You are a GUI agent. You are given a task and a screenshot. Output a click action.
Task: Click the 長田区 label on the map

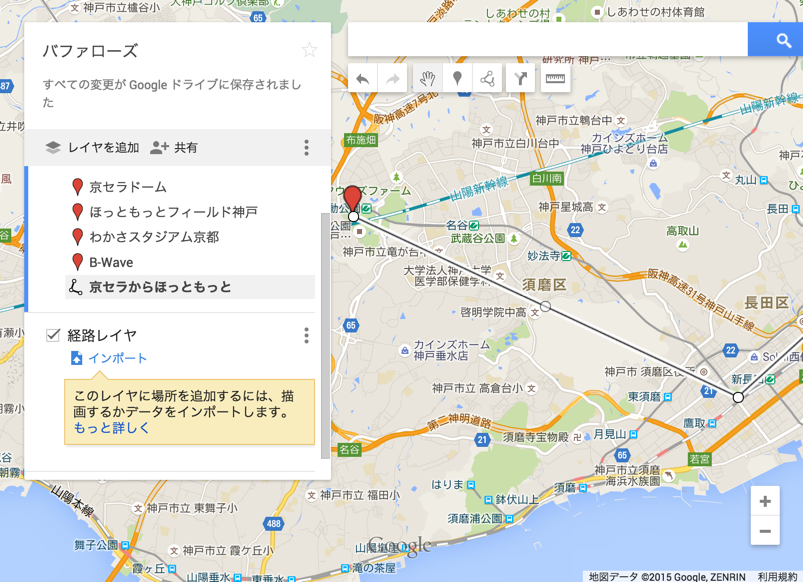[767, 303]
